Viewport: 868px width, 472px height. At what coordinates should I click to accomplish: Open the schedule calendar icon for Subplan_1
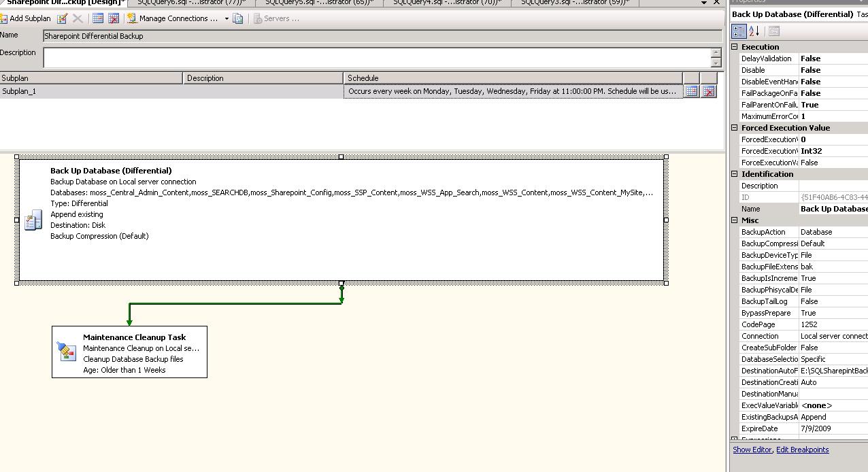(691, 91)
